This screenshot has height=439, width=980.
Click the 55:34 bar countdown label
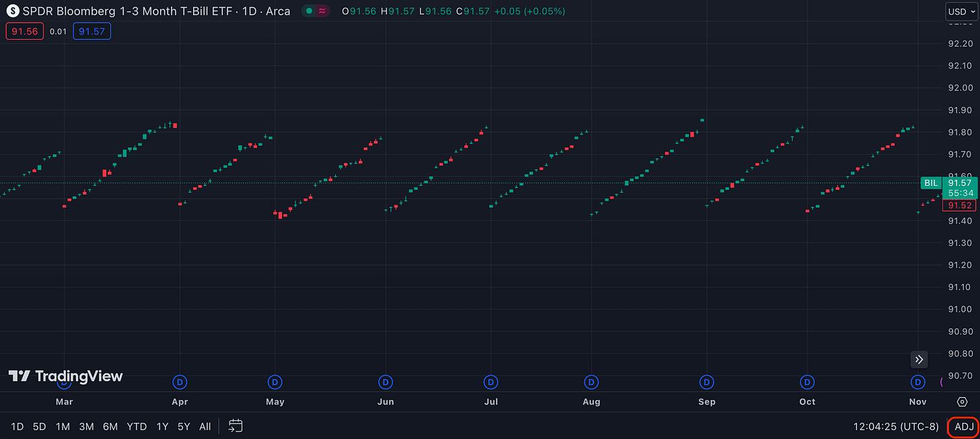[x=959, y=193]
